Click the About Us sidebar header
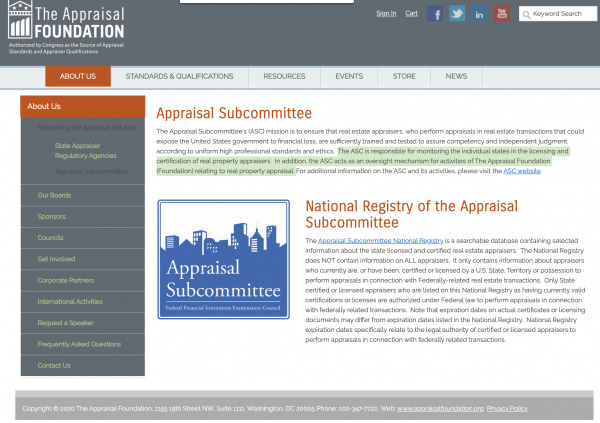Screen dimensions: 600x423 83,106
